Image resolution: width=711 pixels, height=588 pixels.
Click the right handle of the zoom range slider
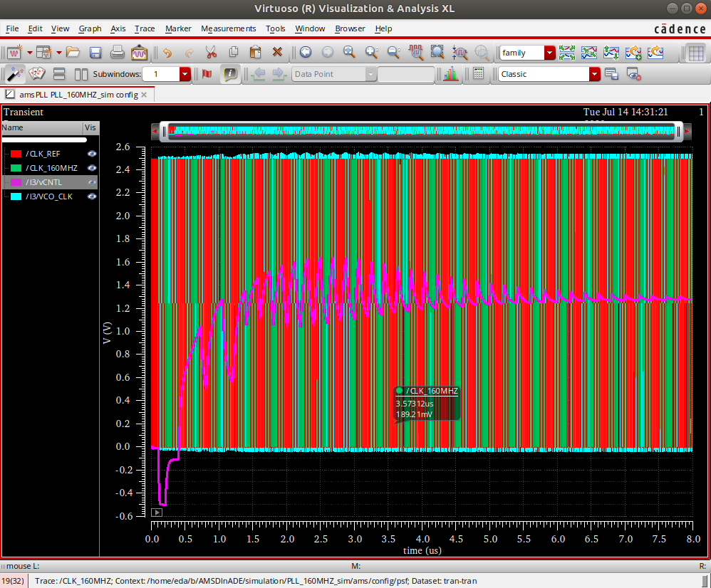678,131
